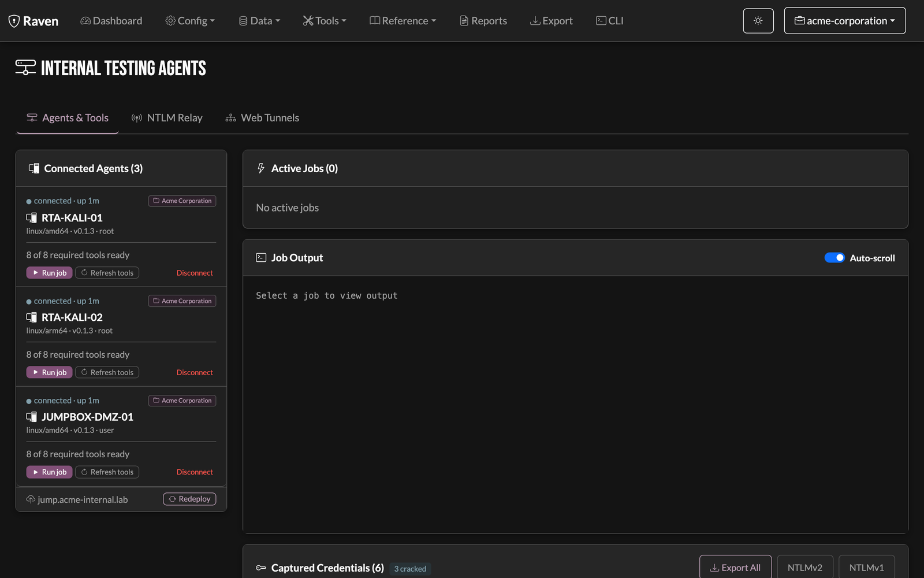Disconnect the JUMPBOX-DMZ-01 agent
Viewport: 924px width, 578px height.
(x=195, y=472)
